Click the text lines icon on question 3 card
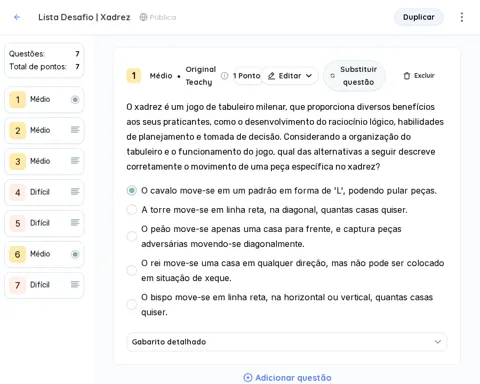This screenshot has height=384, width=480. click(75, 161)
